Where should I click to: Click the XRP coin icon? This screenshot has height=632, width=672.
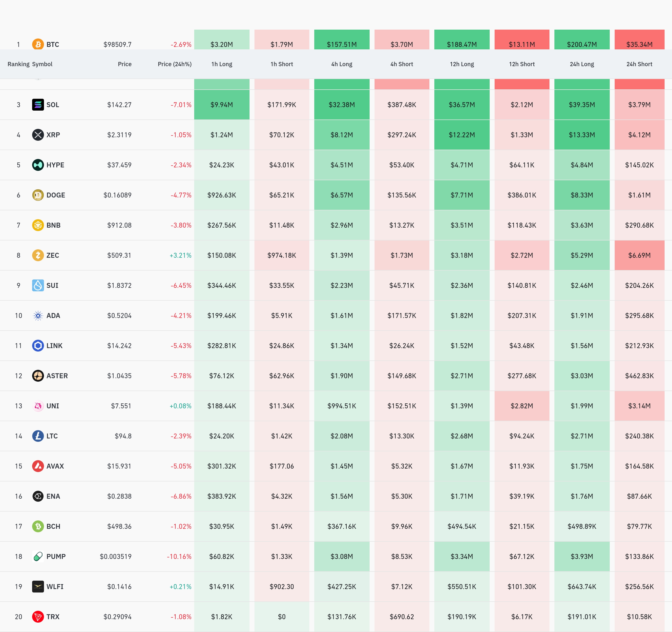[38, 135]
